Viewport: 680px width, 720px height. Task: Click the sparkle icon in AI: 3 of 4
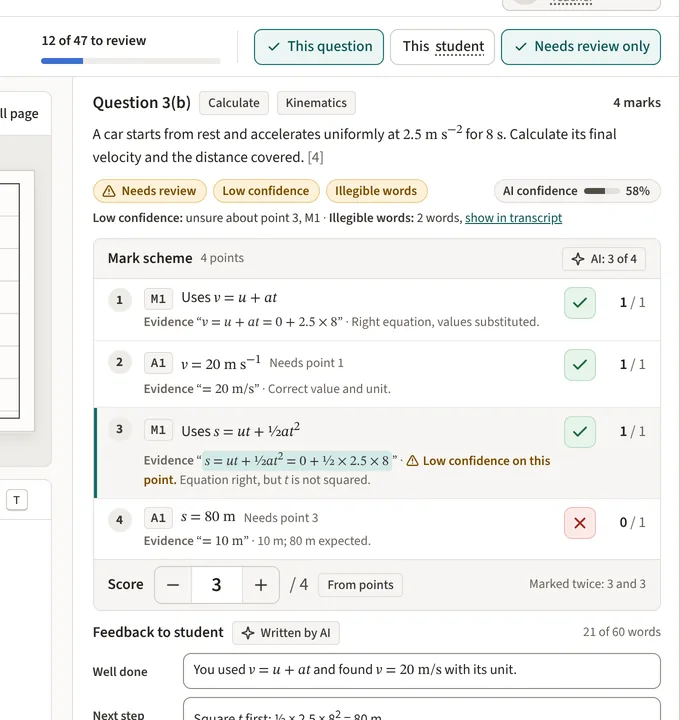pyautogui.click(x=578, y=259)
